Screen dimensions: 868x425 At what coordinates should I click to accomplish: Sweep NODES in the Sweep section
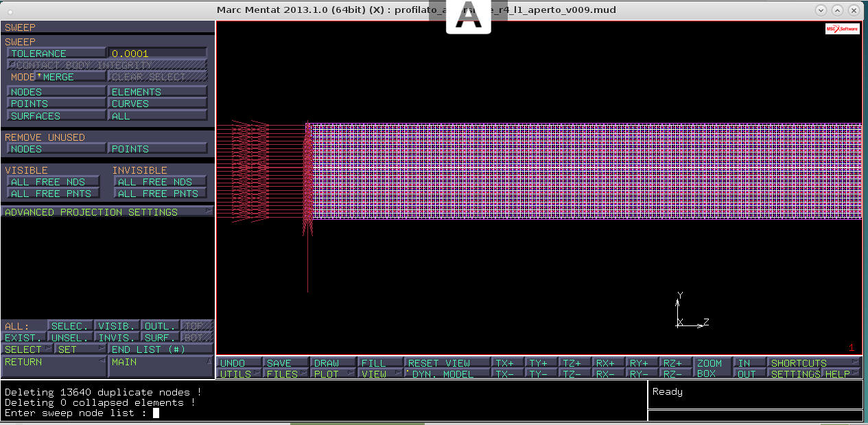pyautogui.click(x=57, y=92)
